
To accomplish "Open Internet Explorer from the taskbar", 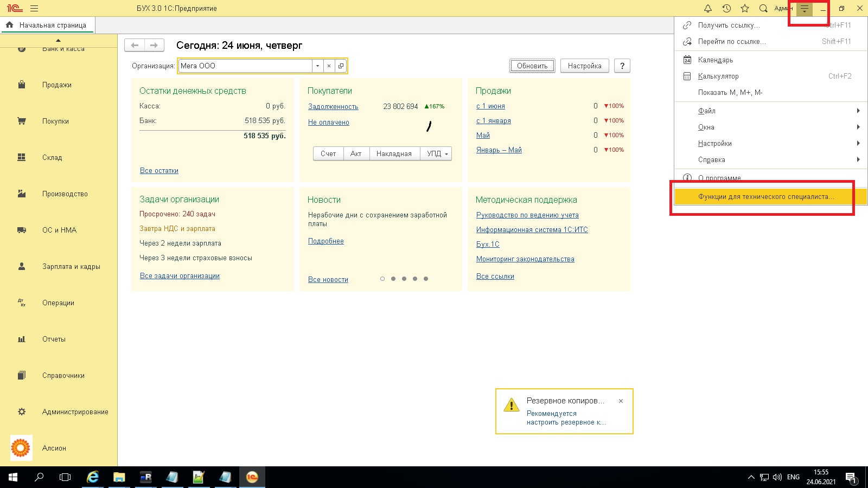I will [93, 477].
